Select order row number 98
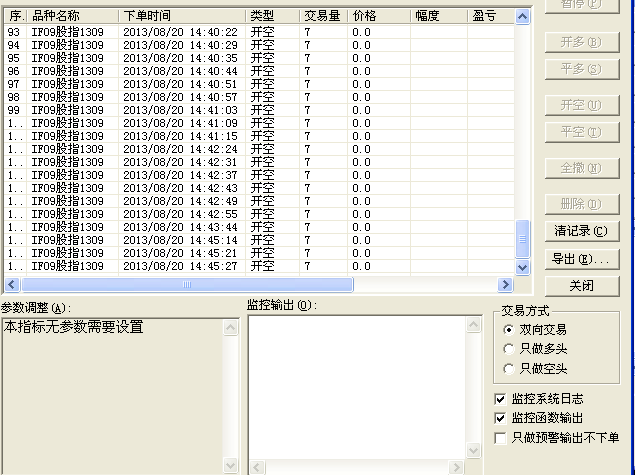 coord(259,97)
